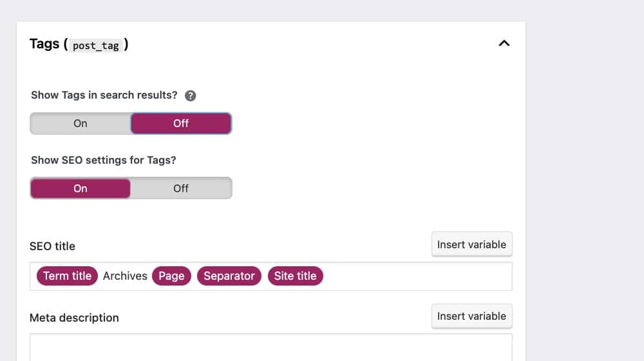Click the Meta description field label
Viewport: 644px width, 361px height.
[74, 317]
